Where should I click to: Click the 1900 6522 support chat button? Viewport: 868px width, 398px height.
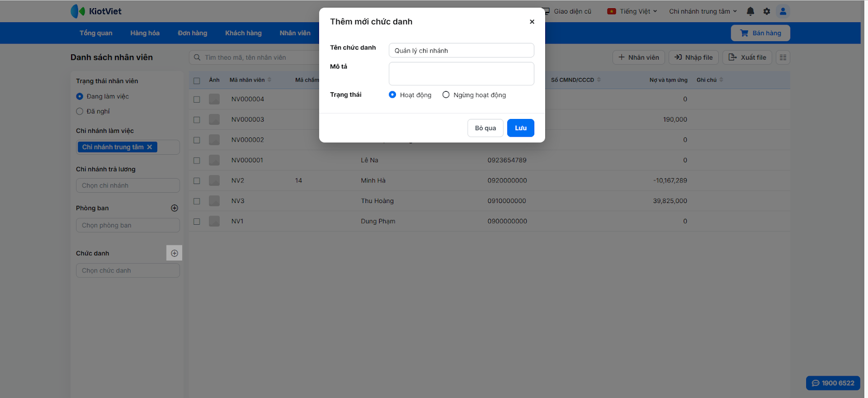(833, 383)
